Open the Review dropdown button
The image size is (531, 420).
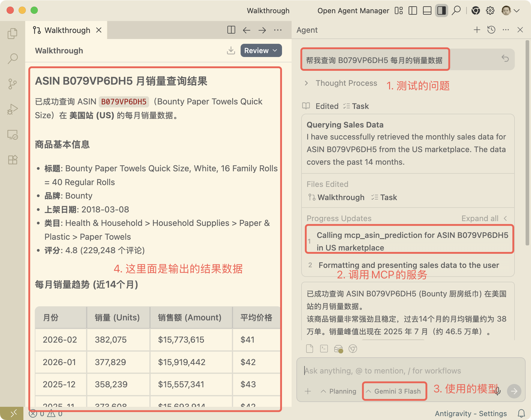tap(261, 50)
